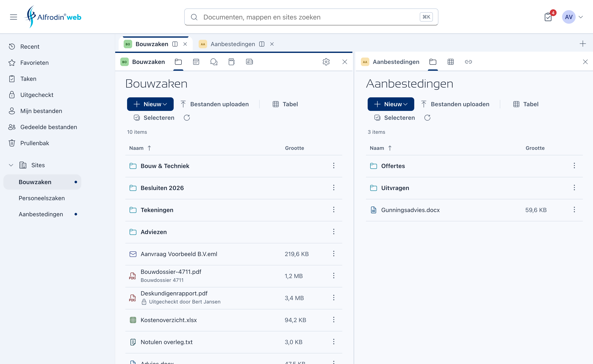This screenshot has width=593, height=364.
Task: Click Bestanden uploaden in Aanbestedingen
Action: click(x=455, y=104)
